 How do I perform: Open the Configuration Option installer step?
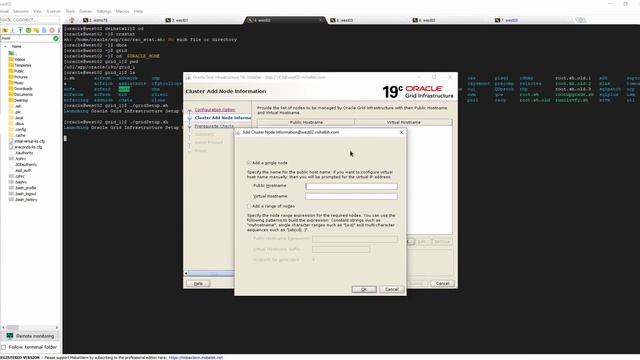[215, 110]
